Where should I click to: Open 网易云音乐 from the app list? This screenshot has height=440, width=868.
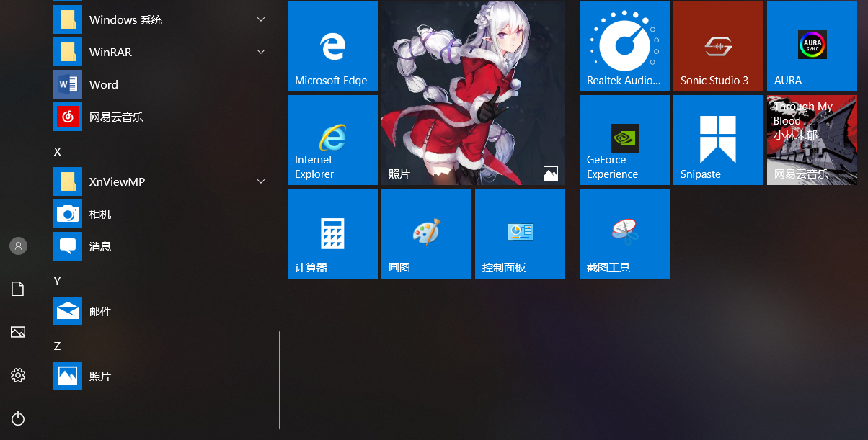(162, 117)
